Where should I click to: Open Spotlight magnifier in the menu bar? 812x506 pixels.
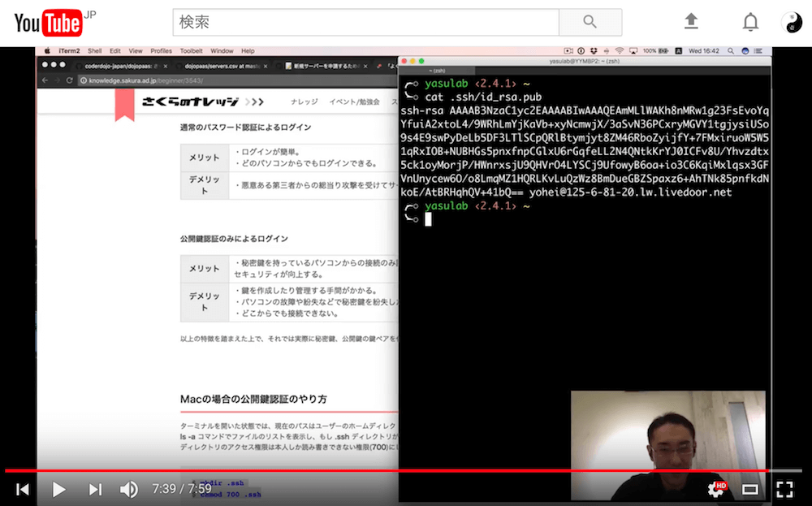click(x=731, y=50)
